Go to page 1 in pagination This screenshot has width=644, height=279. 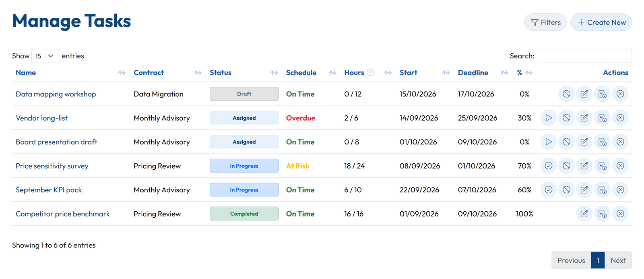(598, 260)
